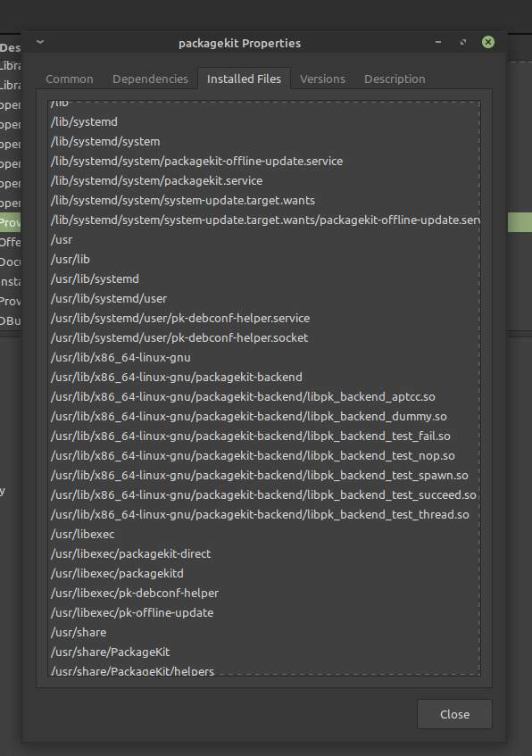Select /usr/libexec/pk-debconf-helper row
The image size is (532, 756).
[x=264, y=594]
